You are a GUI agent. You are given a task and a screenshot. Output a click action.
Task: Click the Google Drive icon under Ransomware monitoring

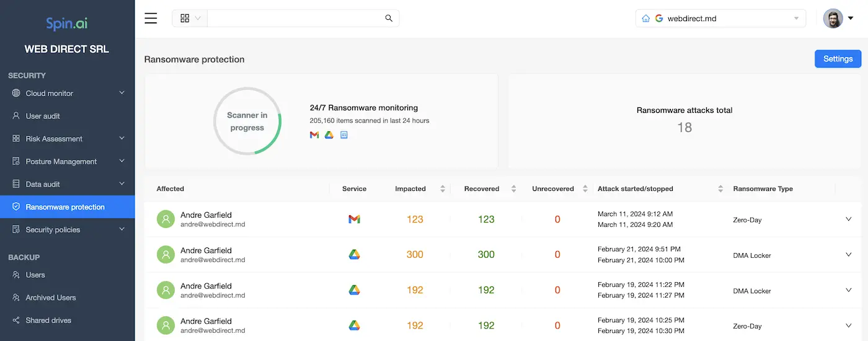point(329,135)
